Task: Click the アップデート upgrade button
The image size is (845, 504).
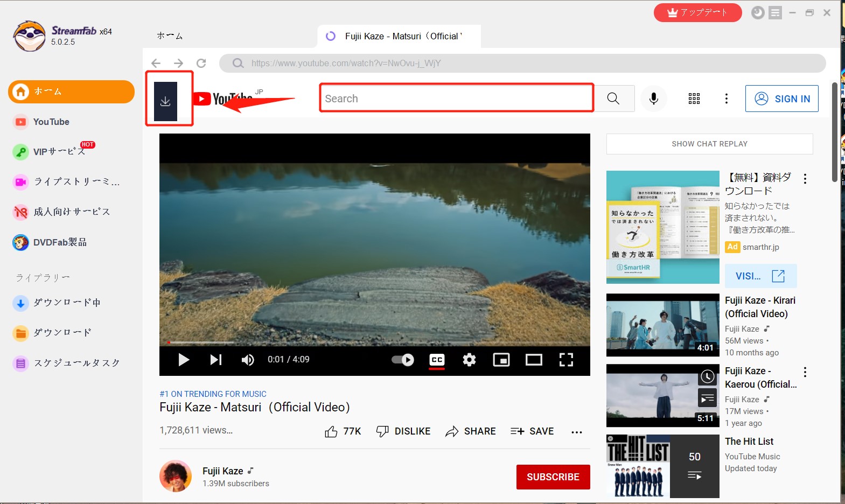Action: click(697, 12)
